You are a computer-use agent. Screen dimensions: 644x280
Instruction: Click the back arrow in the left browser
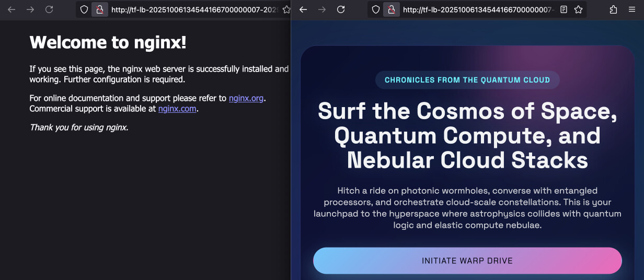click(x=11, y=9)
